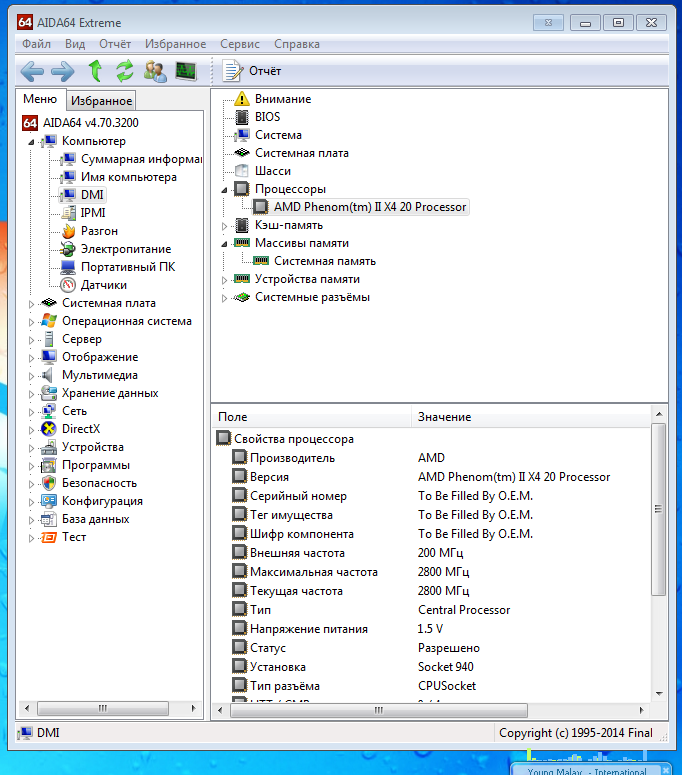Select DirectX in the left tree
Screen dimensions: 682x775
[81, 429]
